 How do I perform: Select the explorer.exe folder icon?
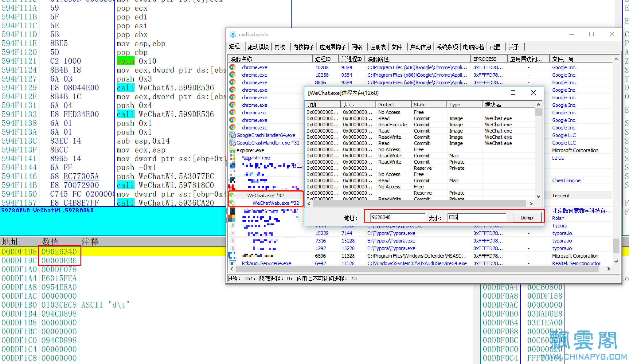[x=232, y=150]
